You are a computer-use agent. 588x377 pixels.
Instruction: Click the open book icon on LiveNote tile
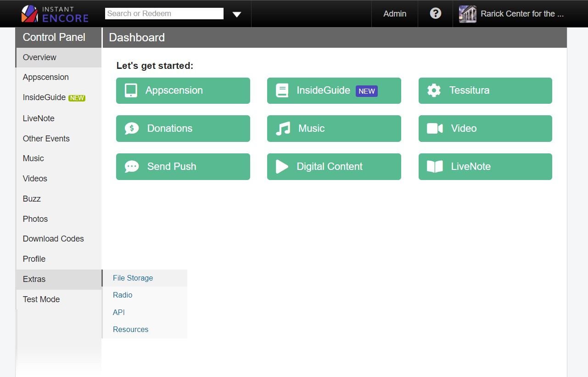[435, 166]
